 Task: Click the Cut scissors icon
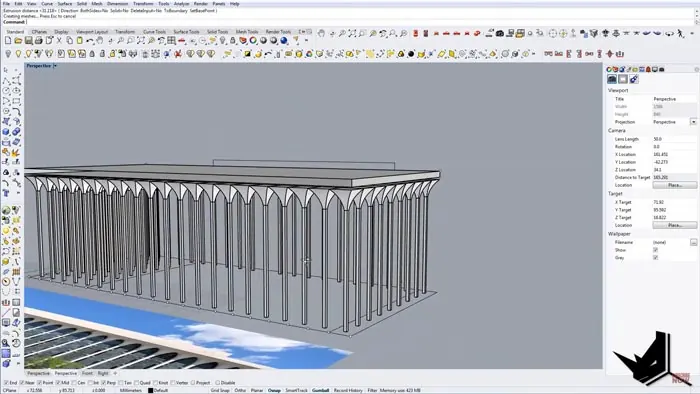[x=59, y=41]
